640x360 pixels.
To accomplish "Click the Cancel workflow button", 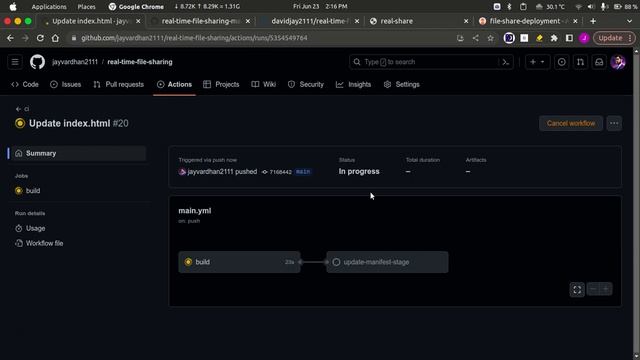I will [x=571, y=123].
